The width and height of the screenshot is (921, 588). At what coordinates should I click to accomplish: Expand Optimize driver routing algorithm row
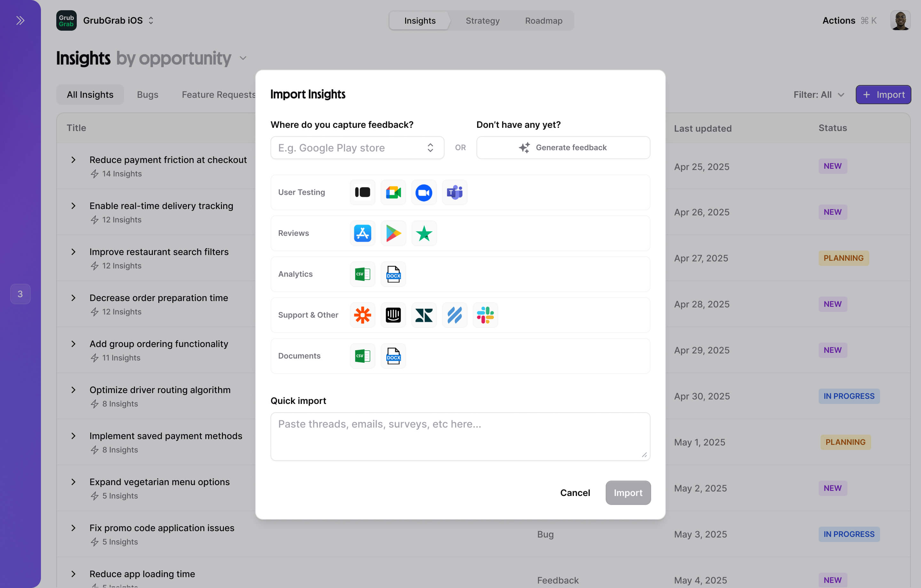coord(74,390)
